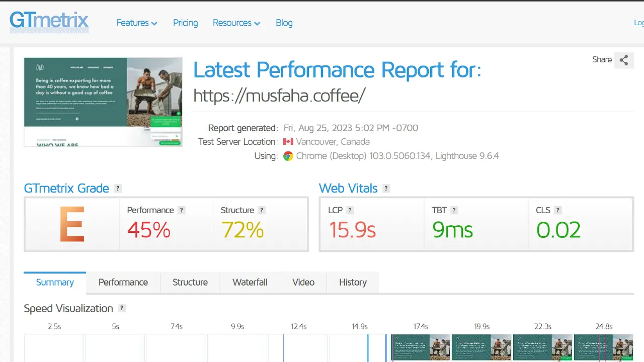Click the CLS help question mark
644x362 pixels.
pos(558,210)
